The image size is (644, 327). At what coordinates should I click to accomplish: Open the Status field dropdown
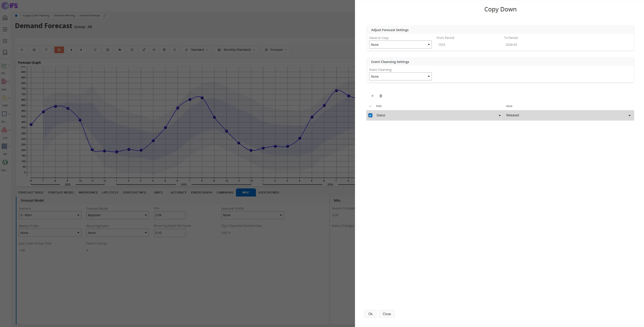[439, 115]
